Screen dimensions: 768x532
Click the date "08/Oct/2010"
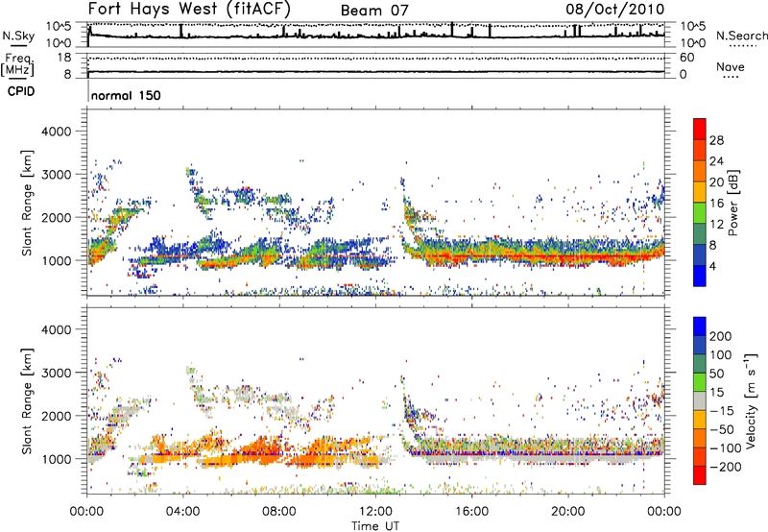615,10
